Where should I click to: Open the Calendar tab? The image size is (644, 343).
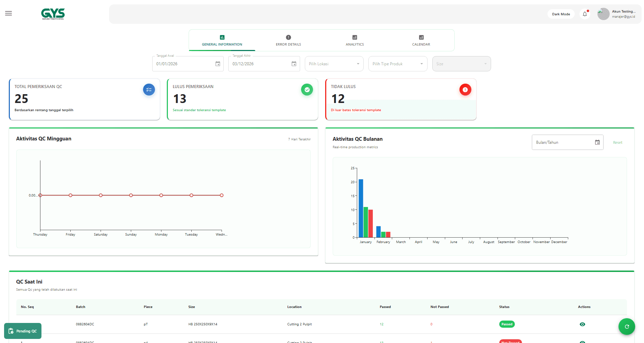tap(421, 40)
